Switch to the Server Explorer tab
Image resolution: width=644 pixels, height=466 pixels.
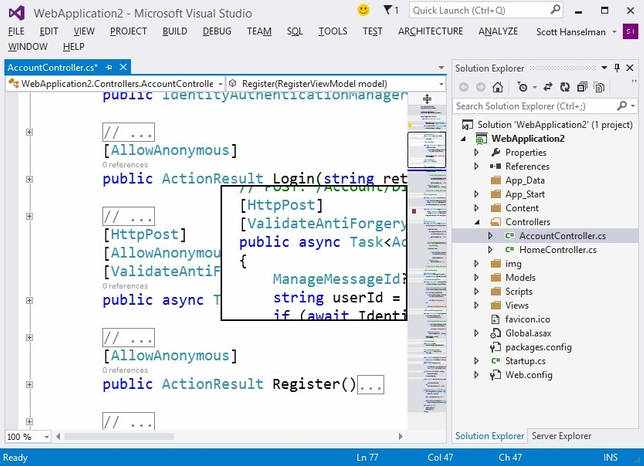point(561,436)
